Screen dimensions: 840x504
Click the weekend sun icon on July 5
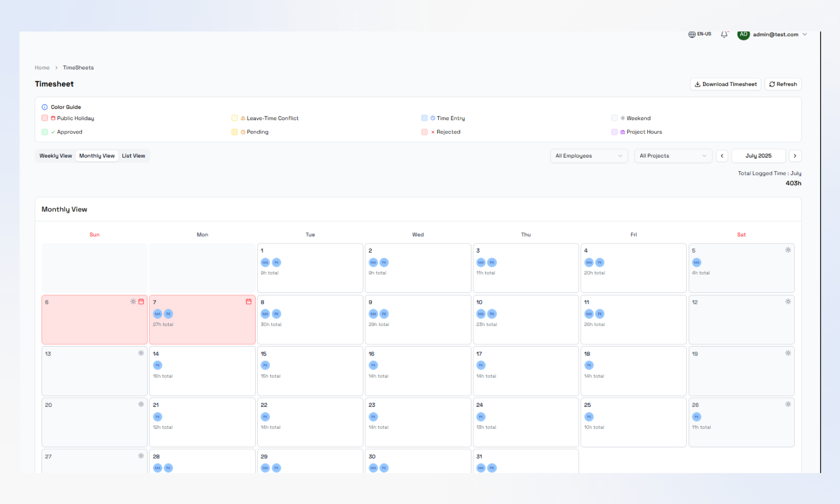[787, 250]
